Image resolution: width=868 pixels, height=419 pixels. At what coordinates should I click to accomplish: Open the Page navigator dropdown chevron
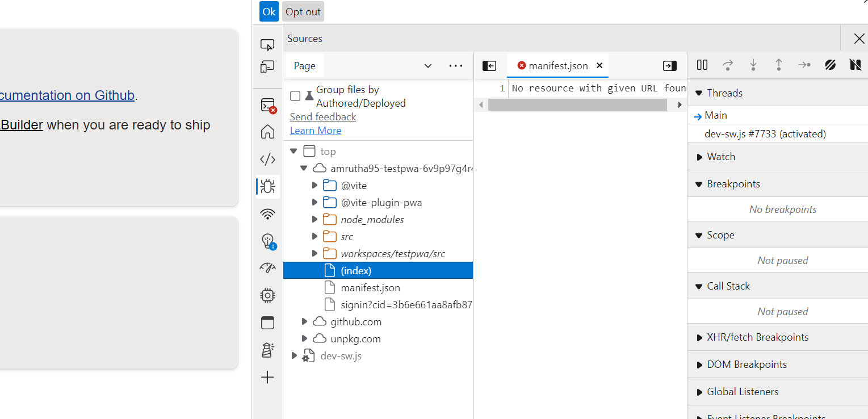point(428,66)
